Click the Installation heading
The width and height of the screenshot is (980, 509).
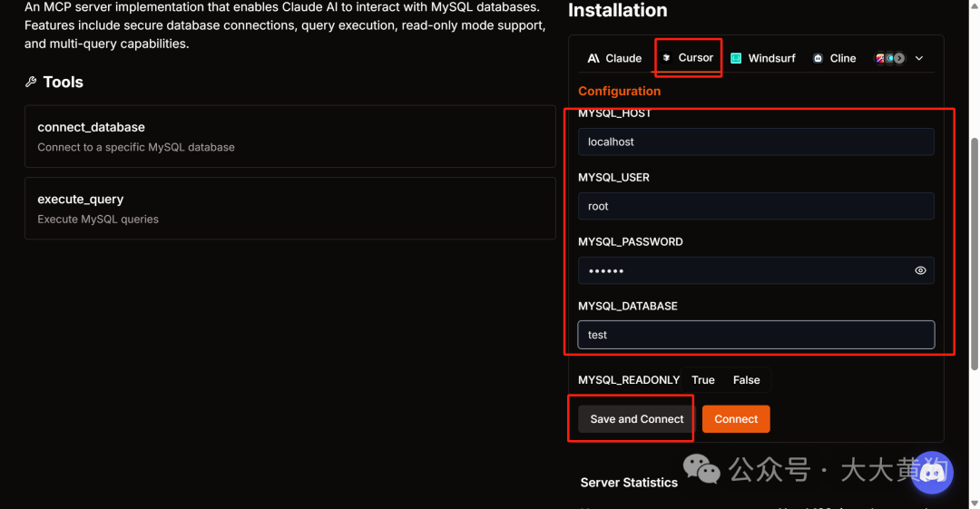pyautogui.click(x=618, y=11)
